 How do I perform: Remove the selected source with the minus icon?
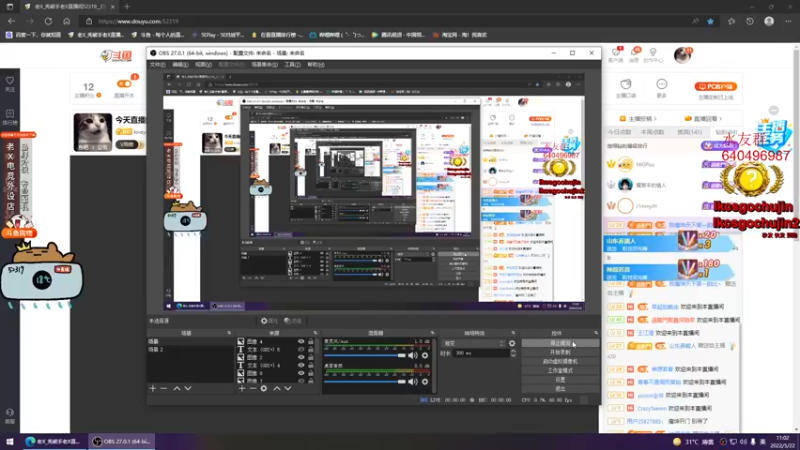(253, 389)
